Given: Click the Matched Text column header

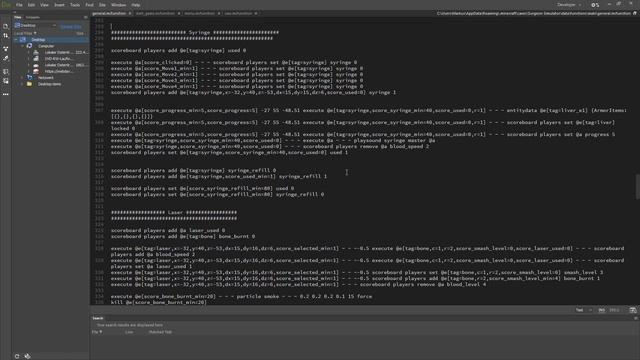Looking at the screenshot, I should [160, 332].
